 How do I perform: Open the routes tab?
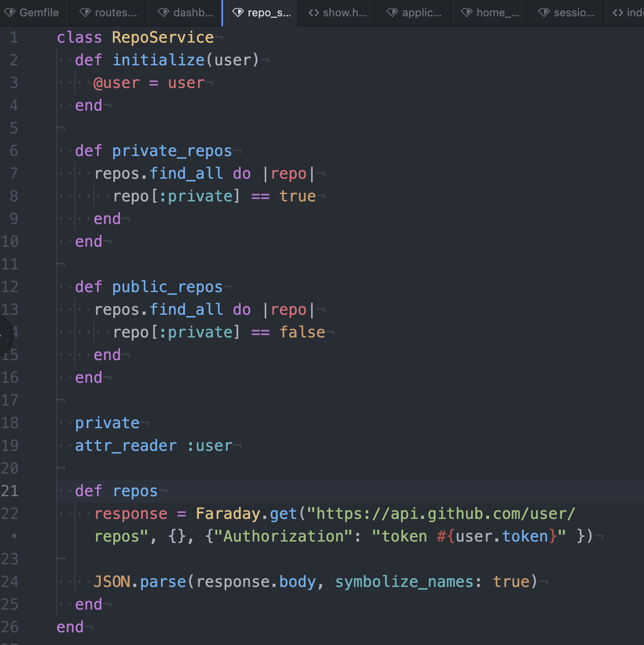point(108,13)
